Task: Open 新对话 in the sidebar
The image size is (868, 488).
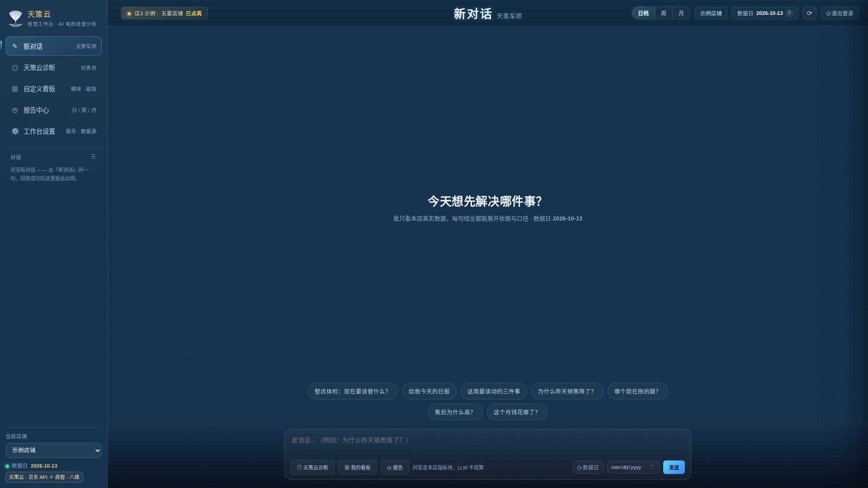Action: pyautogui.click(x=54, y=46)
